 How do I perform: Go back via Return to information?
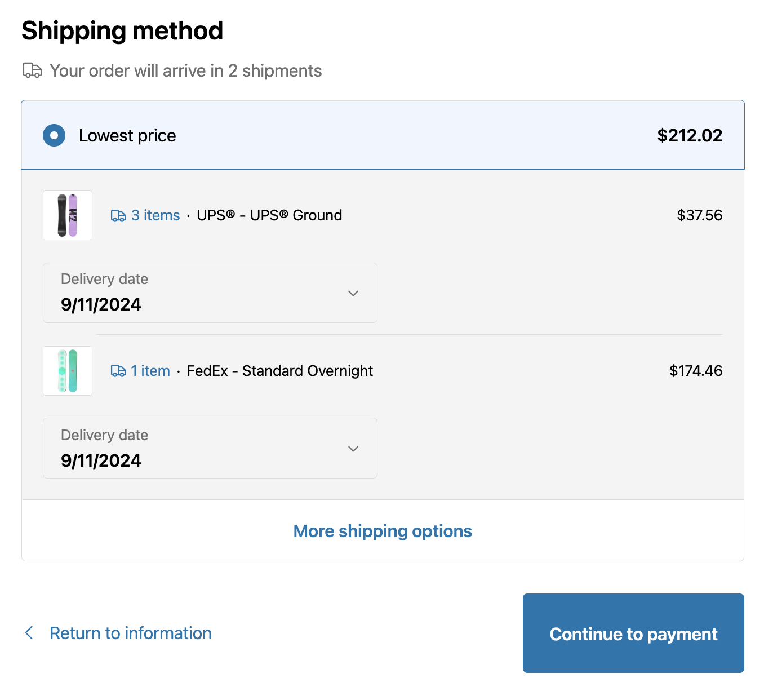(x=131, y=633)
